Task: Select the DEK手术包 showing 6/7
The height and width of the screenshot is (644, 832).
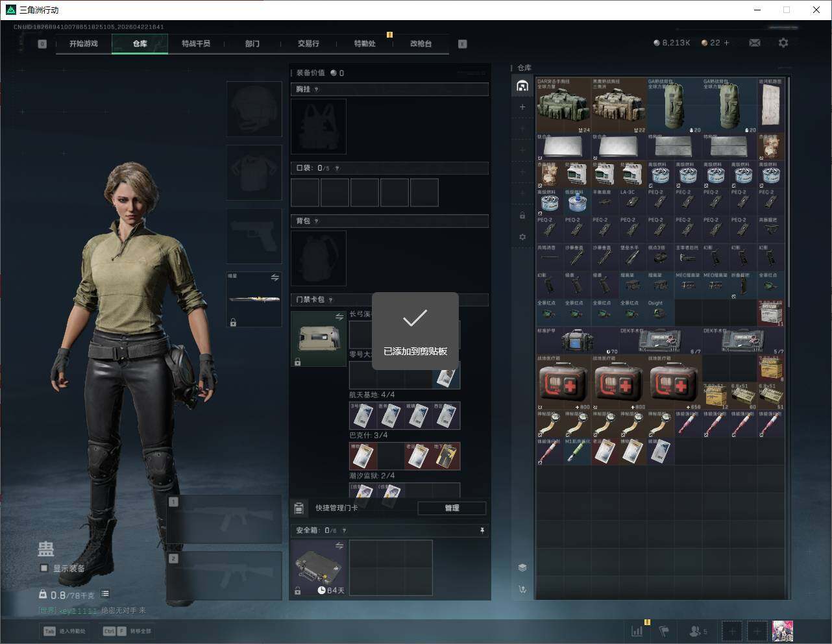Action: (x=661, y=341)
